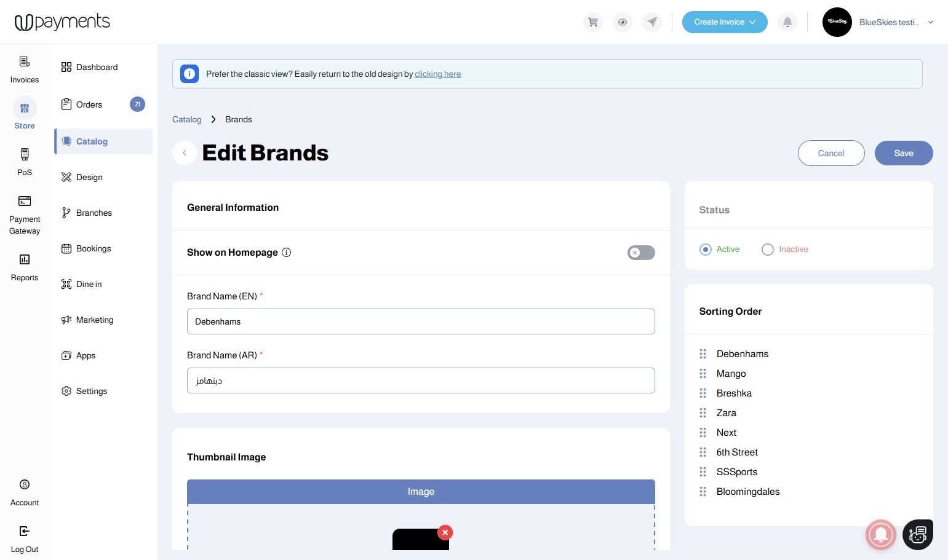The height and width of the screenshot is (560, 948).
Task: Click the Orders count badge showing 21
Action: 137,105
